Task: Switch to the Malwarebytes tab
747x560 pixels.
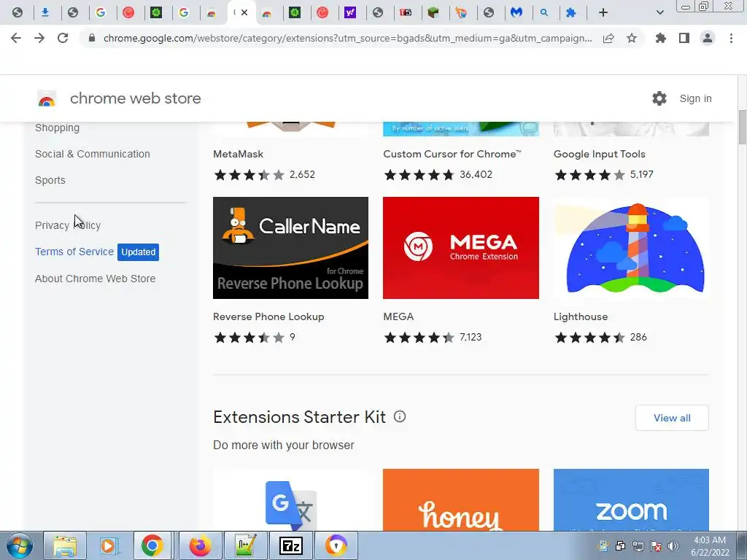Action: [x=516, y=13]
